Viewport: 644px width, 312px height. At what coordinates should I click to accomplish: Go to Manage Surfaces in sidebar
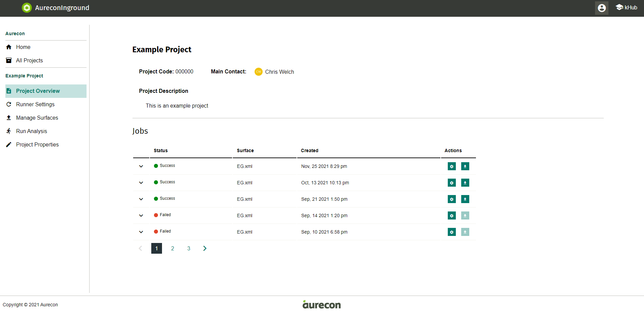37,118
